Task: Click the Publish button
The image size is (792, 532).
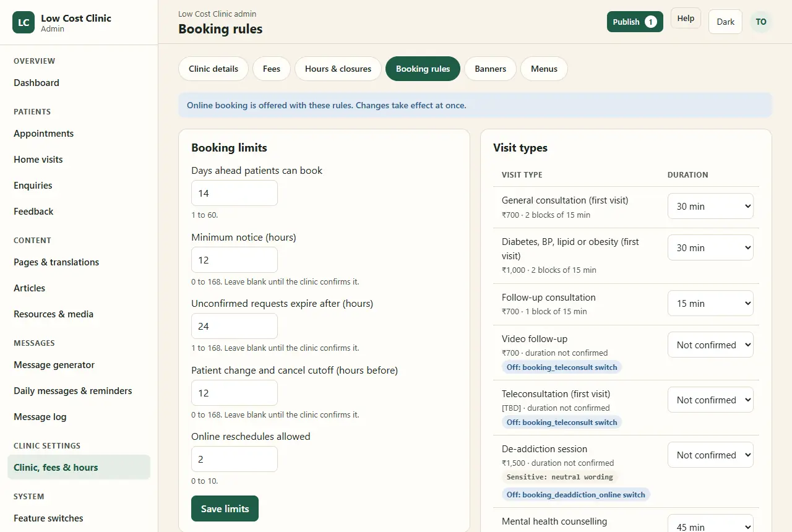Action: pos(635,22)
